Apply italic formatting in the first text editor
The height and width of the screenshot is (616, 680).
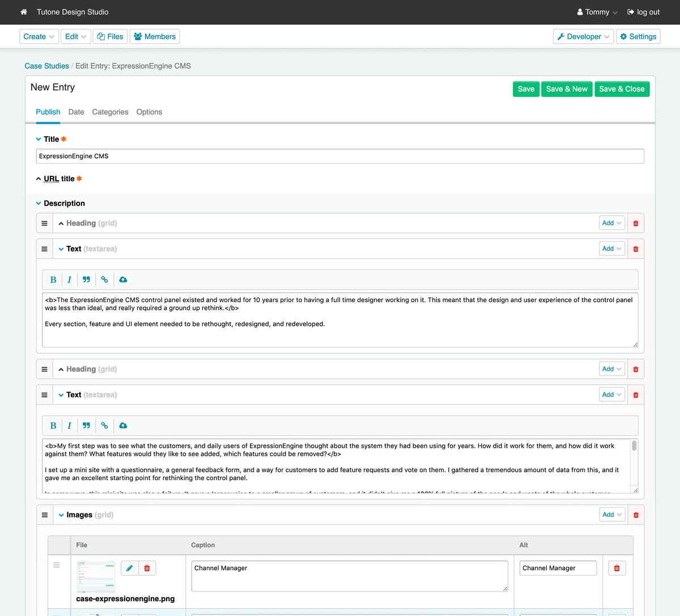coord(69,279)
